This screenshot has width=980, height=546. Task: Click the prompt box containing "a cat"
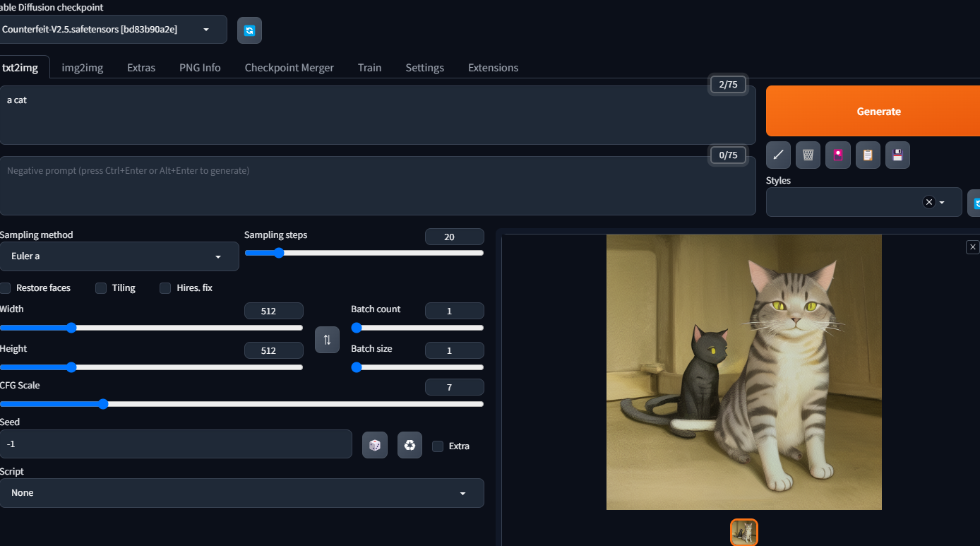378,115
